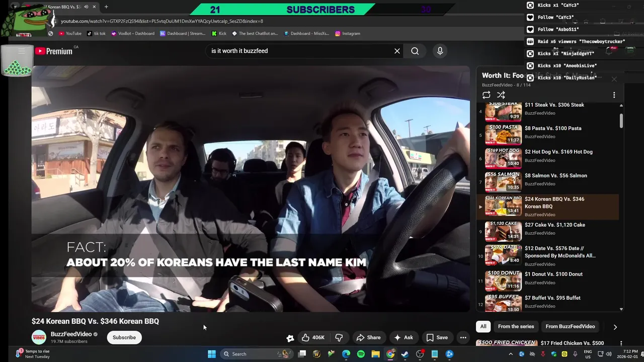The height and width of the screenshot is (362, 644).
Task: Pause the video by clicking player
Action: point(251,189)
